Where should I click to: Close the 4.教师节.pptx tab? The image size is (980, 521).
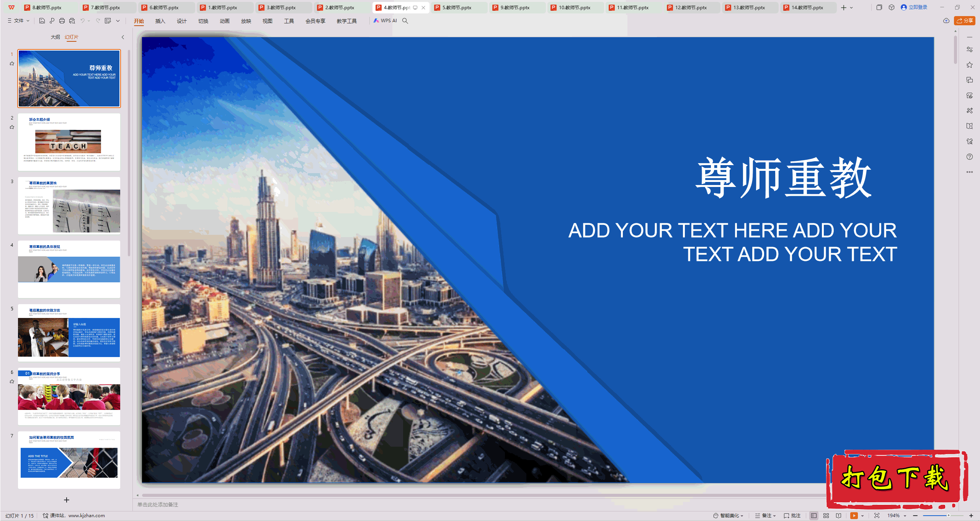[423, 8]
